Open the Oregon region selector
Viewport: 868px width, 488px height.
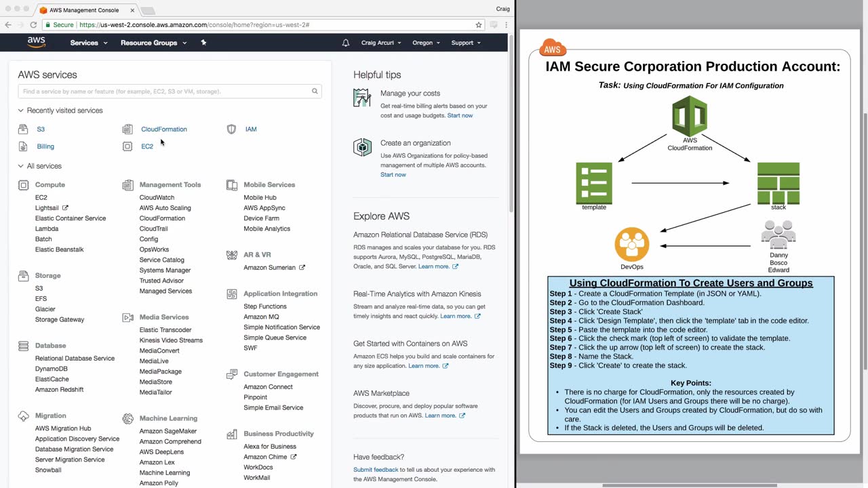tap(426, 43)
